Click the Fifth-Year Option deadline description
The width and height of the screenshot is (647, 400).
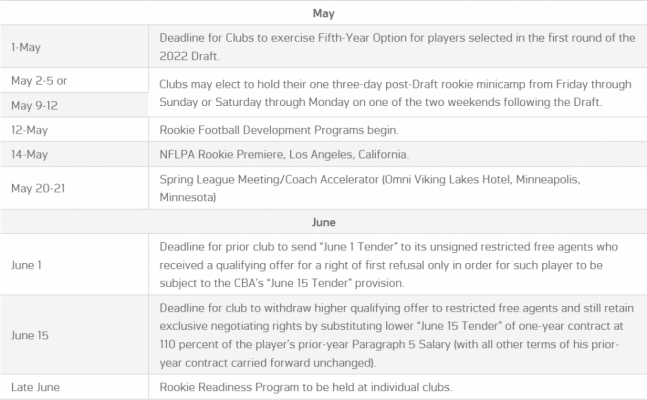coord(397,47)
